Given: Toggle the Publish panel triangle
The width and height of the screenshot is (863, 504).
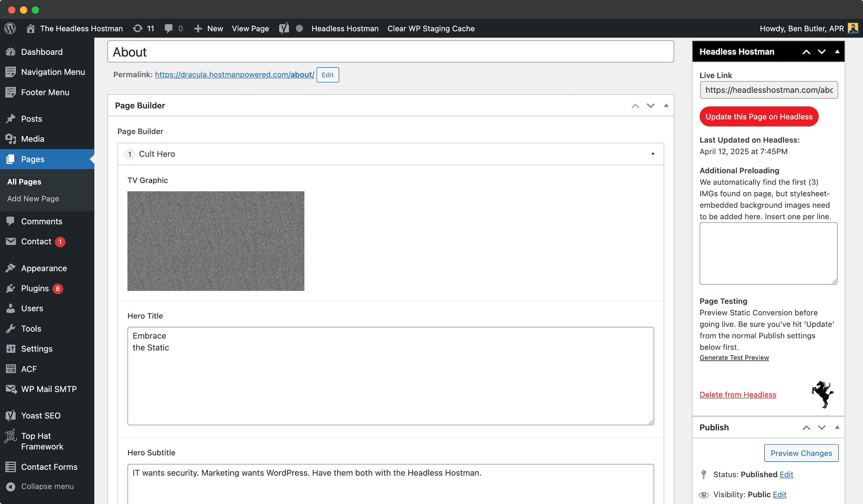Looking at the screenshot, I should [837, 427].
